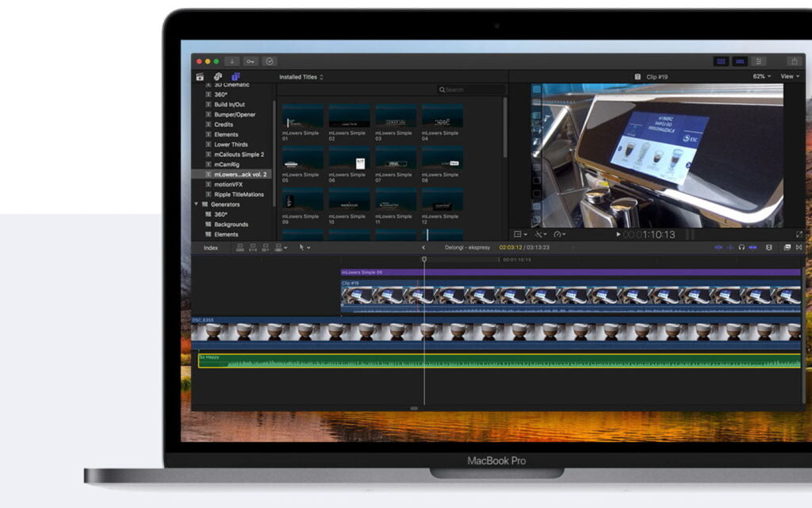Open the viewer View options menu
Image resolution: width=812 pixels, height=508 pixels.
point(790,76)
